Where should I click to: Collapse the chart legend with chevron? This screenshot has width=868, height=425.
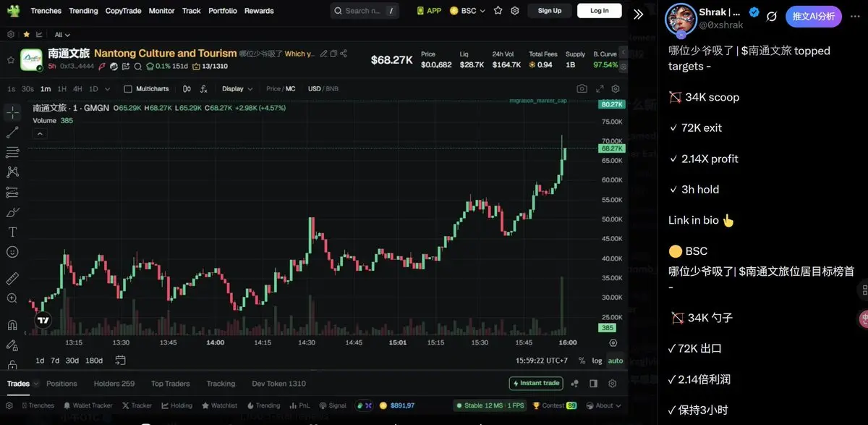[x=40, y=133]
